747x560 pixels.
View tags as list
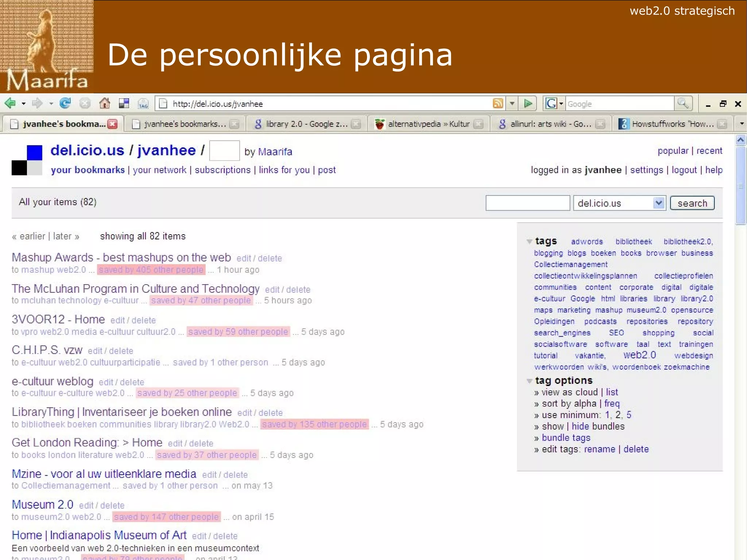pyautogui.click(x=612, y=392)
